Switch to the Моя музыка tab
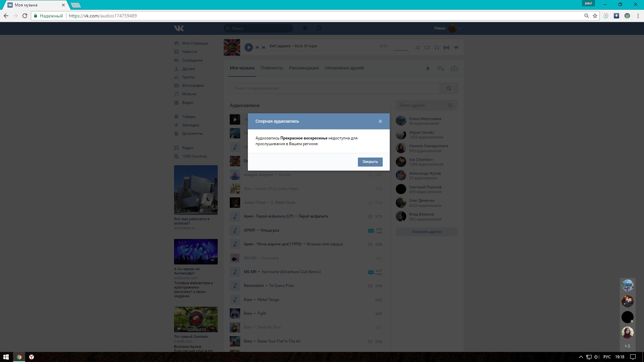 coord(242,68)
